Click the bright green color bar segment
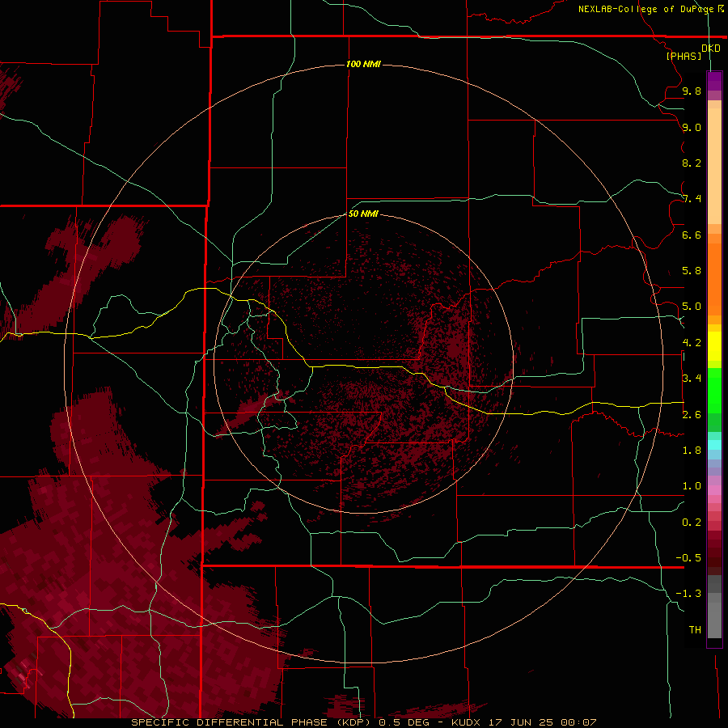Image resolution: width=728 pixels, height=728 pixels. (714, 390)
